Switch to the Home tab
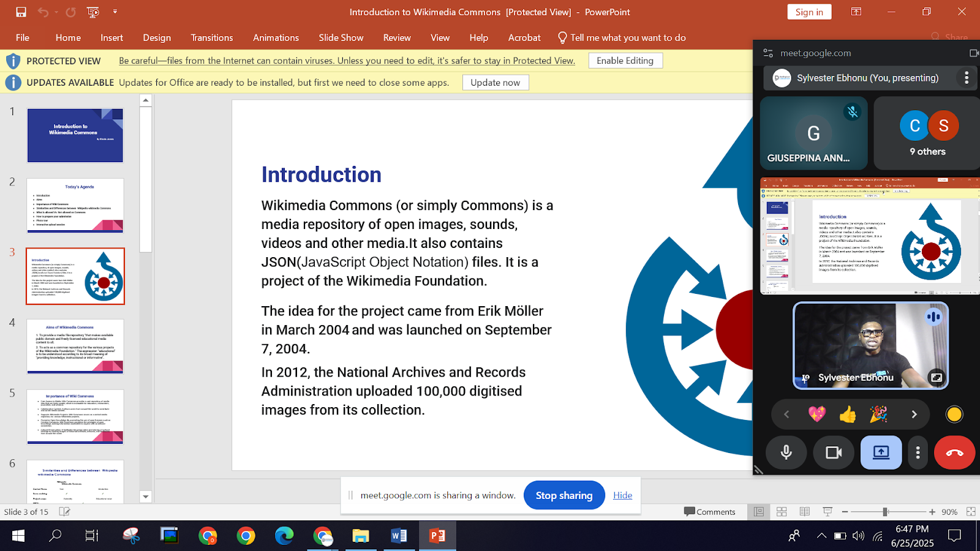 coord(68,37)
